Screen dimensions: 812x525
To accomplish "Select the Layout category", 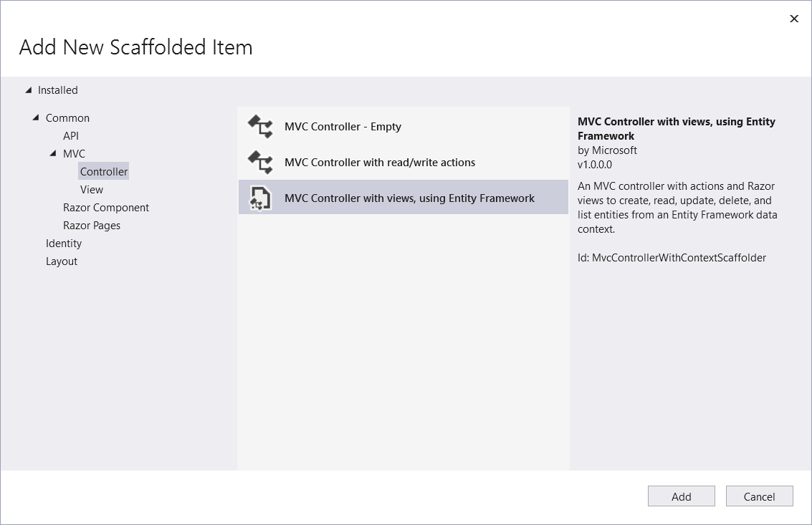I will [61, 261].
